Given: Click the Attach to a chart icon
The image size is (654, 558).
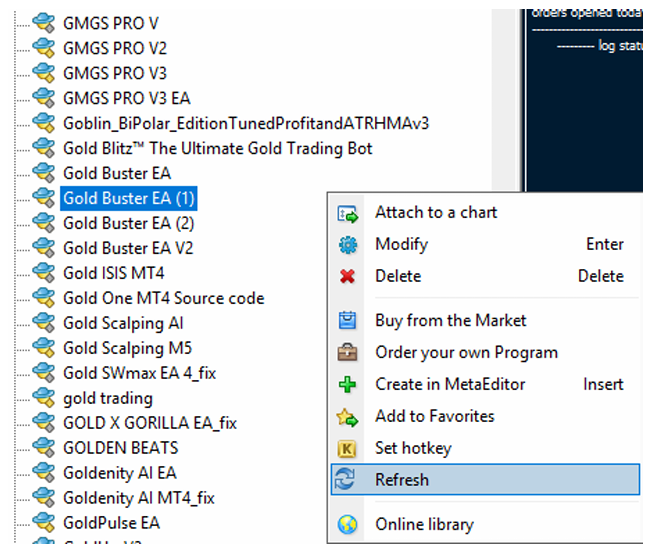Looking at the screenshot, I should point(347,214).
